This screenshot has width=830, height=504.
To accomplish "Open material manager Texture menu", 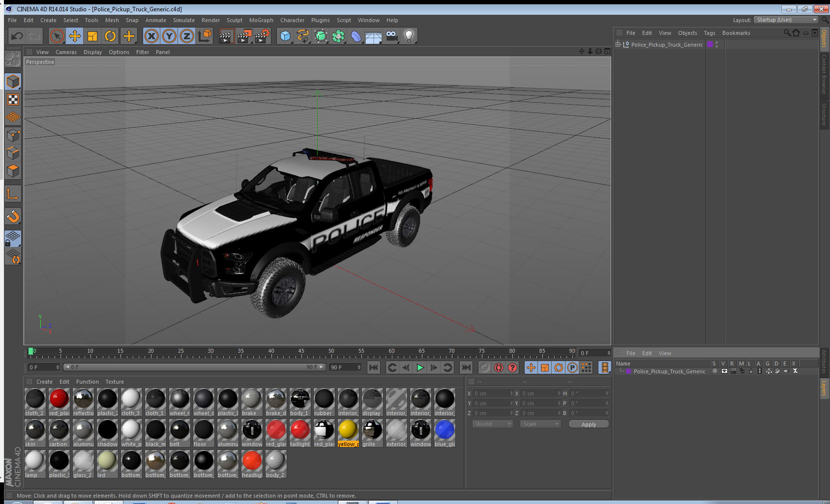I will (115, 382).
